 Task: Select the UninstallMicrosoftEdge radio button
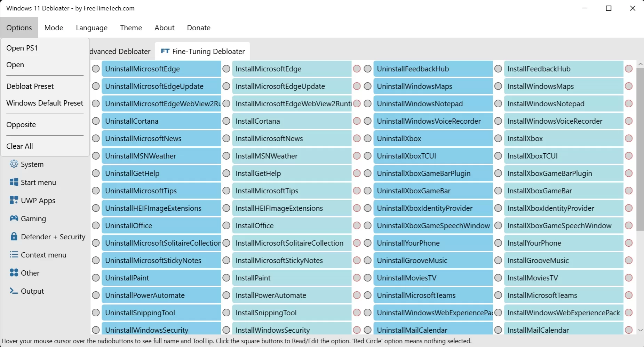pos(96,69)
